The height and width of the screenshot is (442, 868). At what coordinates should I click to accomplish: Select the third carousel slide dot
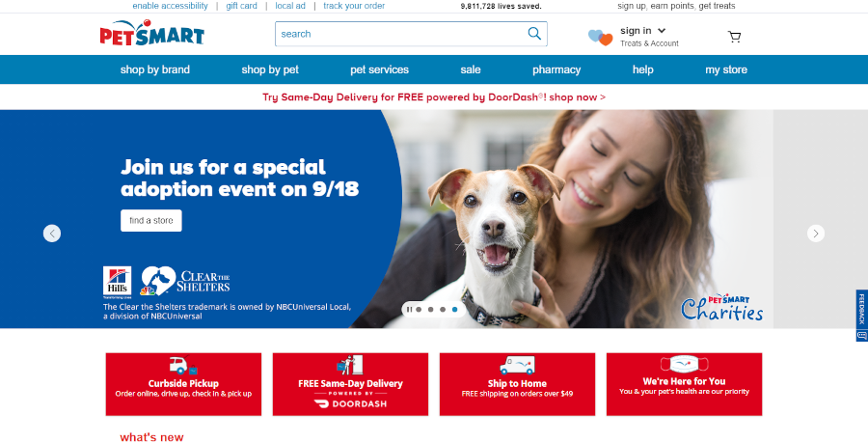tap(443, 310)
